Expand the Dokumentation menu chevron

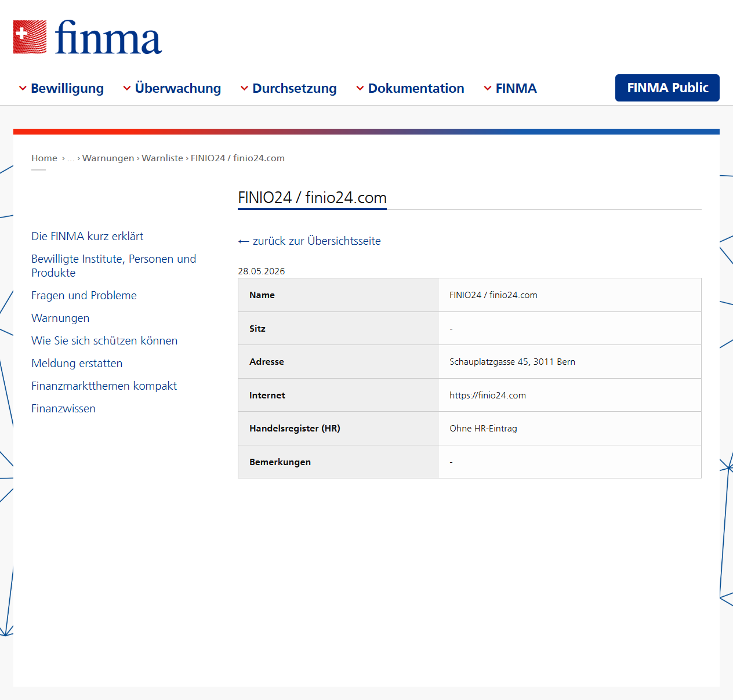tap(360, 88)
